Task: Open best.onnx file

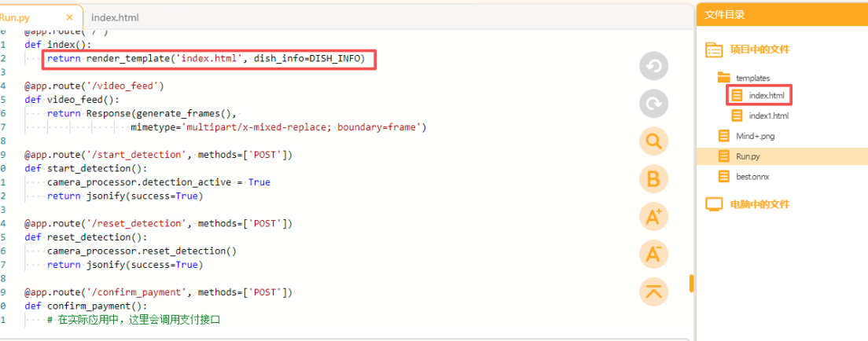Action: pos(752,177)
